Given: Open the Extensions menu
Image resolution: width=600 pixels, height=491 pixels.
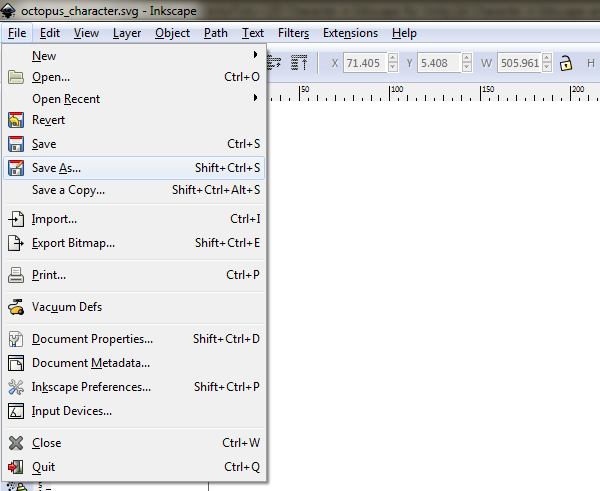Looking at the screenshot, I should click(x=350, y=33).
